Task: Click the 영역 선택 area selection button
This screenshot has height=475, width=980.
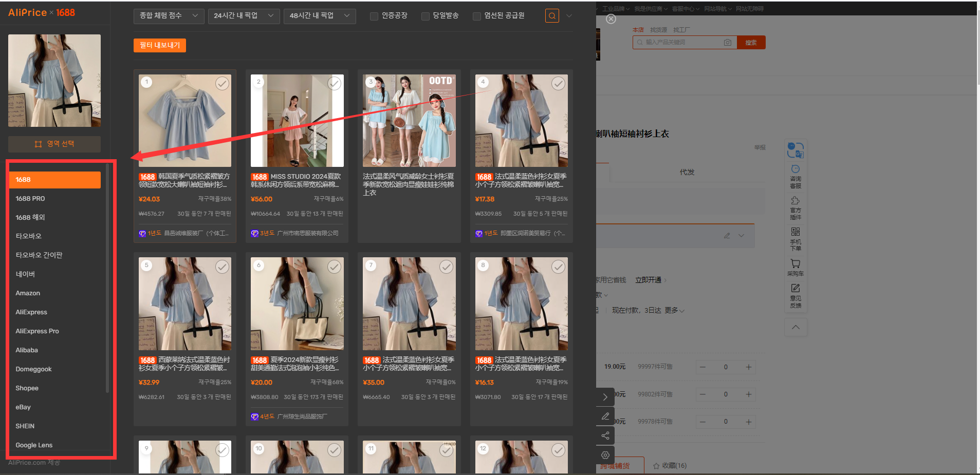Action: tap(54, 144)
